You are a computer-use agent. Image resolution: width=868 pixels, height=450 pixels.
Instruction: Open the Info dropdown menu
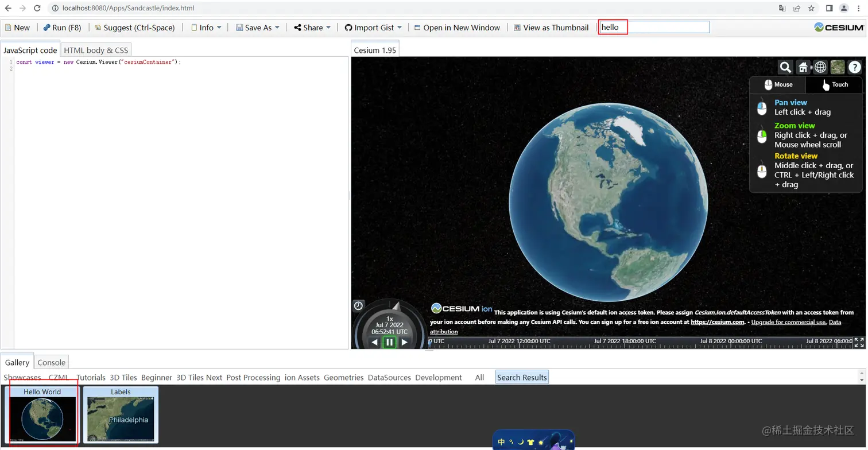pyautogui.click(x=206, y=28)
